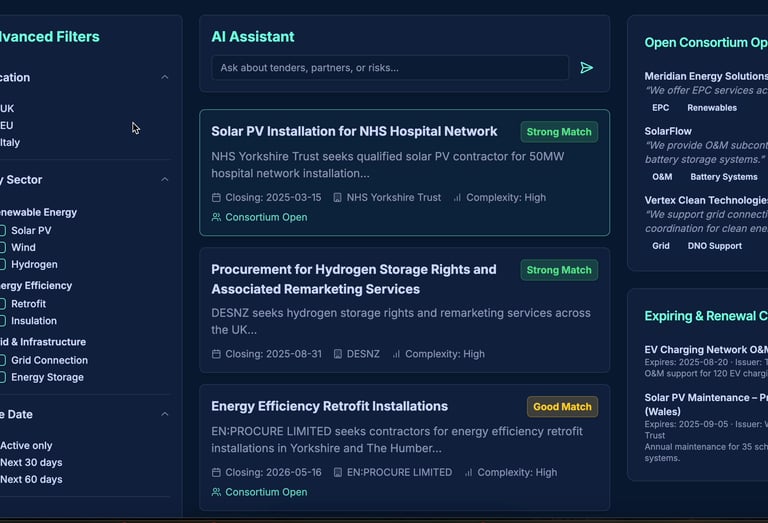This screenshot has height=523, width=768.
Task: Click calendar icon on the NHS Hospital tender
Action: [x=216, y=198]
